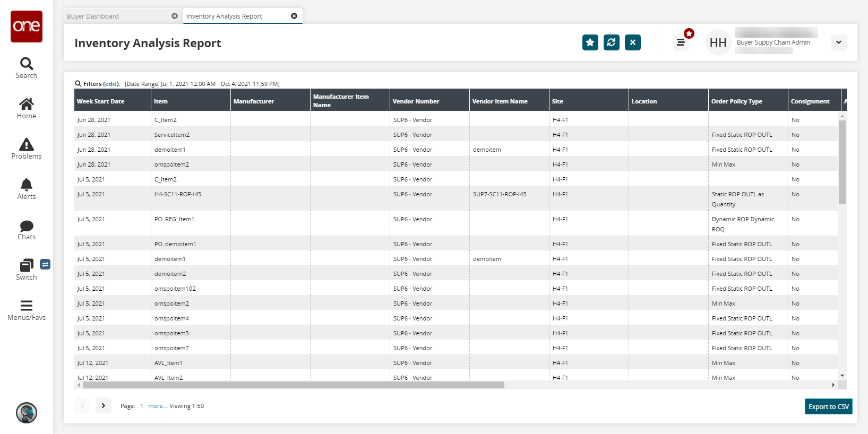Click the filters edit link
The image size is (868, 434).
(111, 84)
